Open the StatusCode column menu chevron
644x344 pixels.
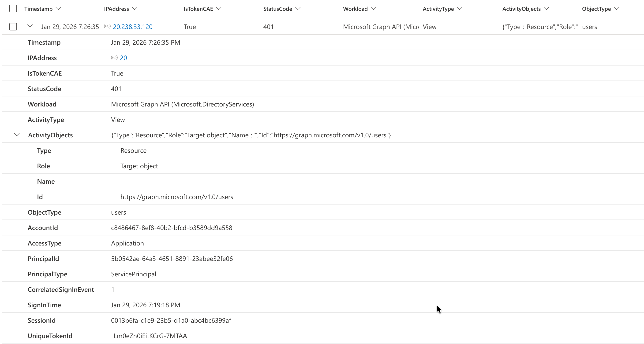[x=298, y=9]
